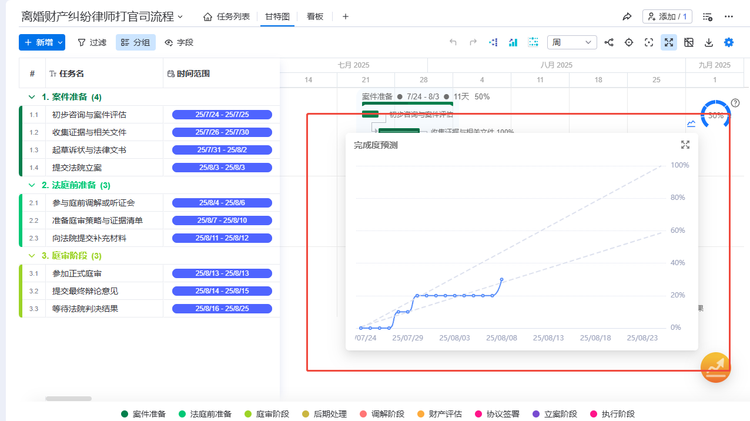The height and width of the screenshot is (421, 750).
Task: Click the blue bar chart icon
Action: (513, 43)
